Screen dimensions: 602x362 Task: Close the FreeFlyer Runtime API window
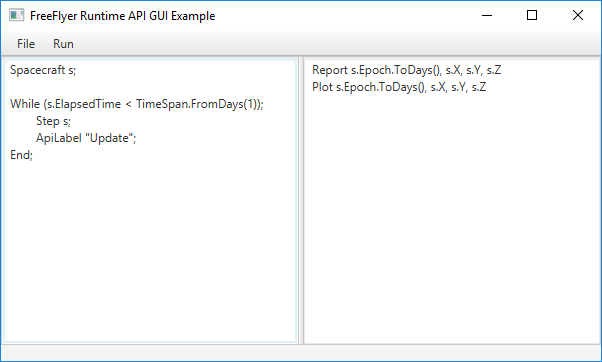click(x=577, y=15)
